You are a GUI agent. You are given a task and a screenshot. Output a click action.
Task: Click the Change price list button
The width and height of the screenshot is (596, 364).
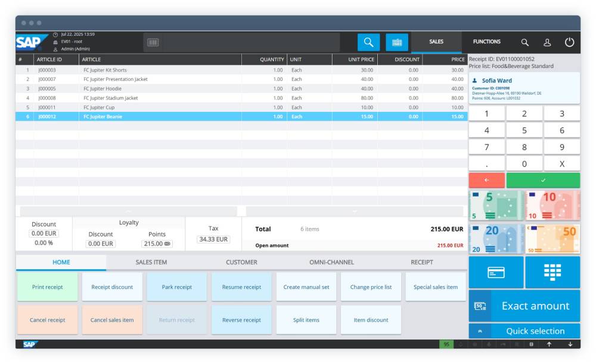tap(371, 287)
